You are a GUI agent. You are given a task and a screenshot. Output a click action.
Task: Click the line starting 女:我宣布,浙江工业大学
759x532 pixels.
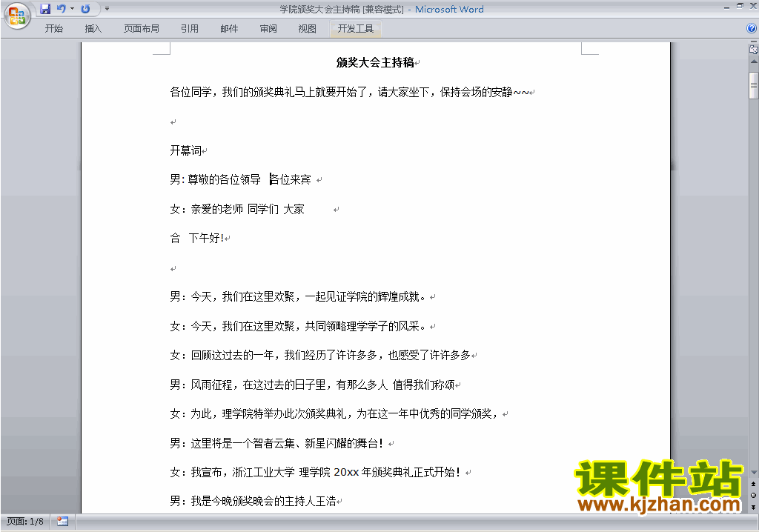point(315,473)
